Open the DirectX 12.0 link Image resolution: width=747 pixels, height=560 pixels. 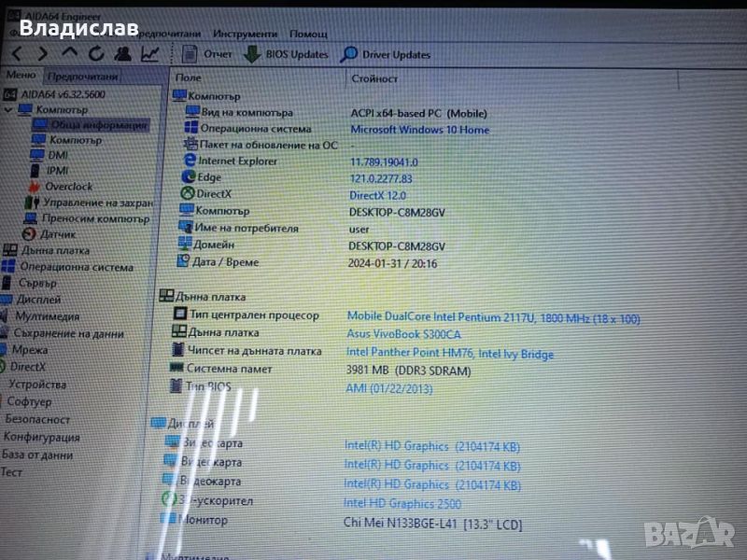click(377, 195)
